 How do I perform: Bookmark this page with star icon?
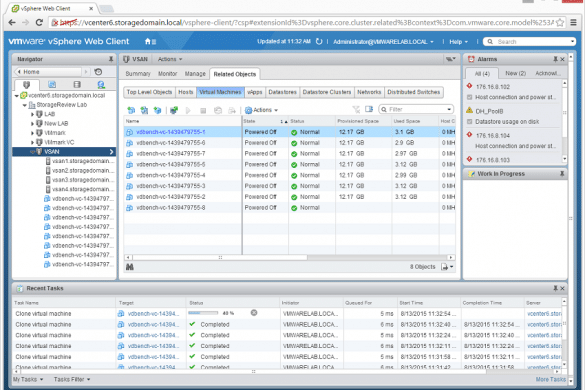pos(560,23)
